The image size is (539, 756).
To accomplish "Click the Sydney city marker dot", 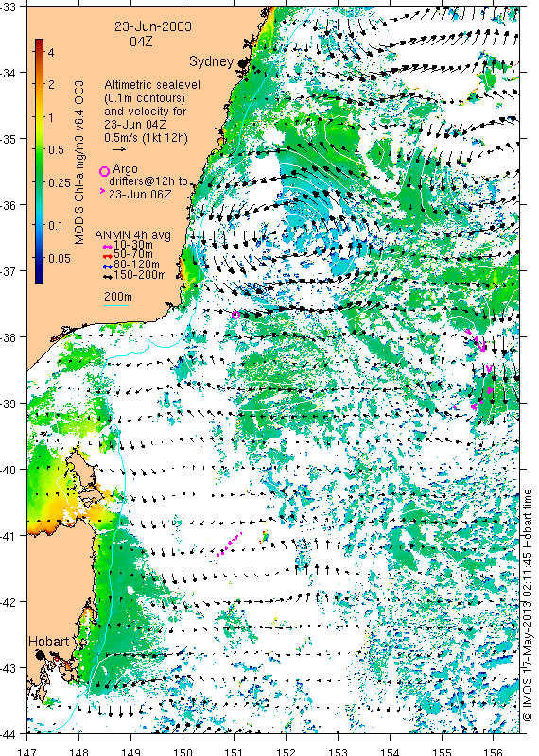I will [x=242, y=62].
